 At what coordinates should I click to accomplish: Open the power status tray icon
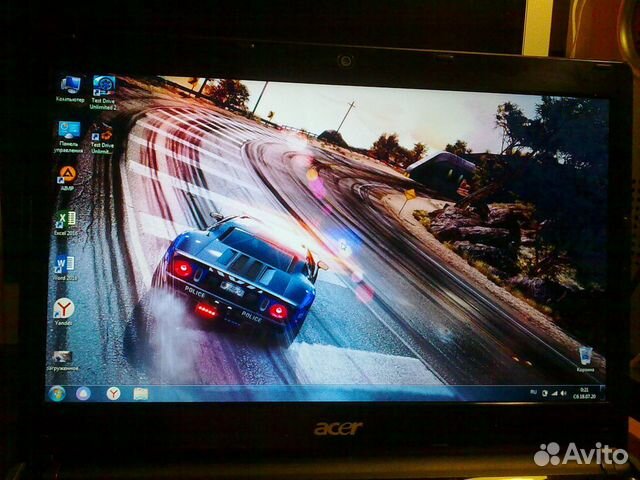coord(544,393)
